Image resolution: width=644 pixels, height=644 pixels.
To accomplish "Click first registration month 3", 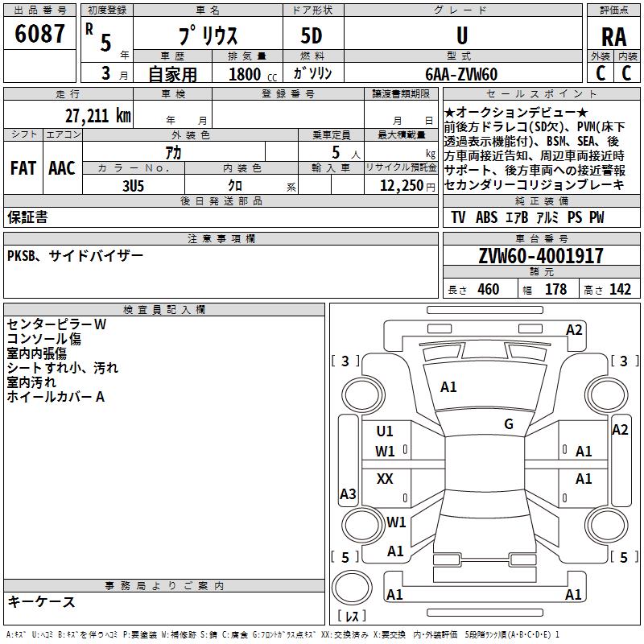I will click(106, 73).
